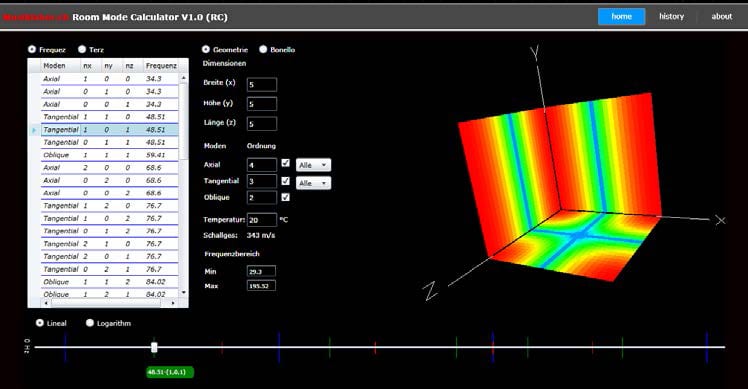Sort by the nx column header

[91, 65]
